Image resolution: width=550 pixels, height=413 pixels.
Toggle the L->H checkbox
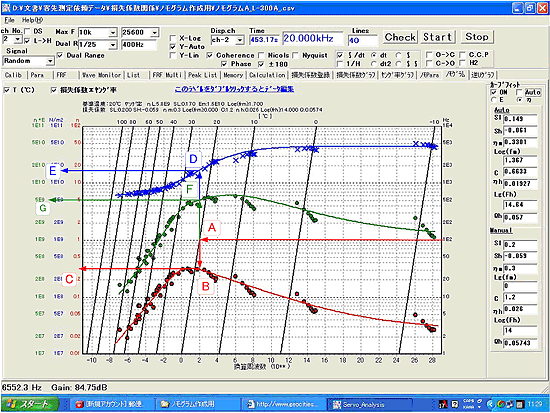[27, 41]
